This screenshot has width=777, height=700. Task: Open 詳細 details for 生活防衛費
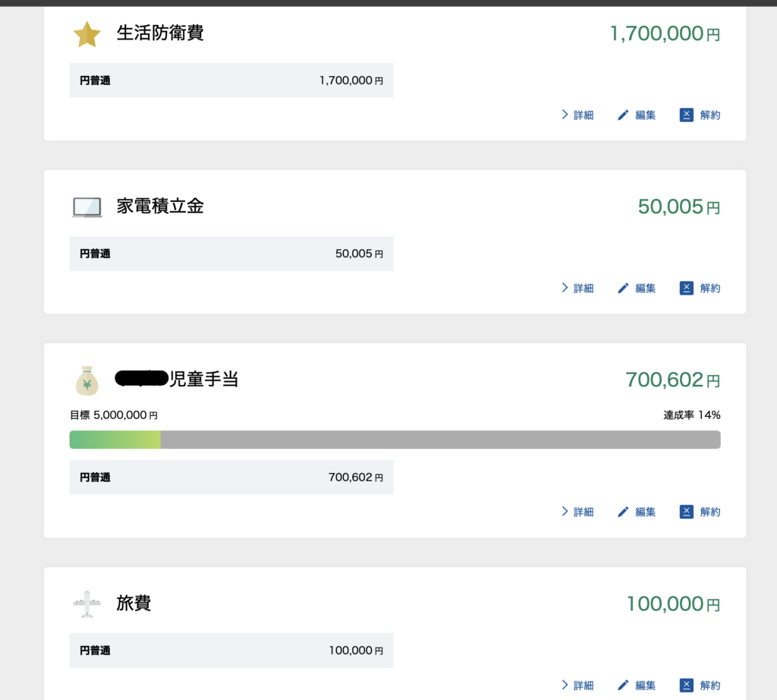tap(577, 115)
